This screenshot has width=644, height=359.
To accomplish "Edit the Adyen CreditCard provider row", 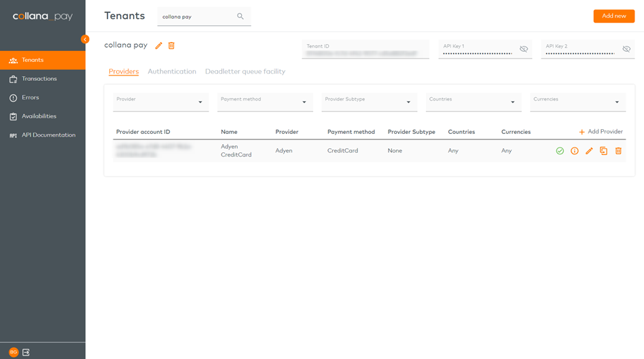I will (589, 151).
